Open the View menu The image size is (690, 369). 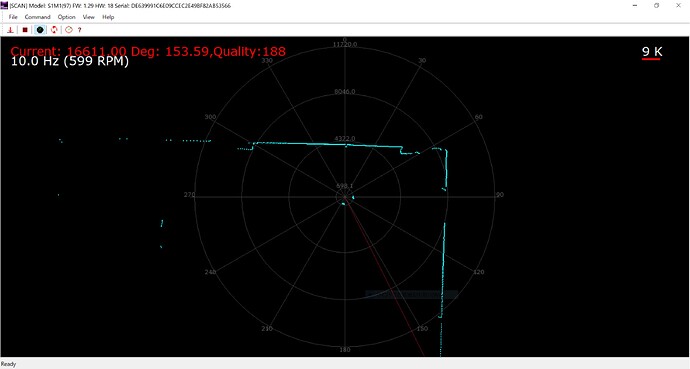(x=88, y=17)
